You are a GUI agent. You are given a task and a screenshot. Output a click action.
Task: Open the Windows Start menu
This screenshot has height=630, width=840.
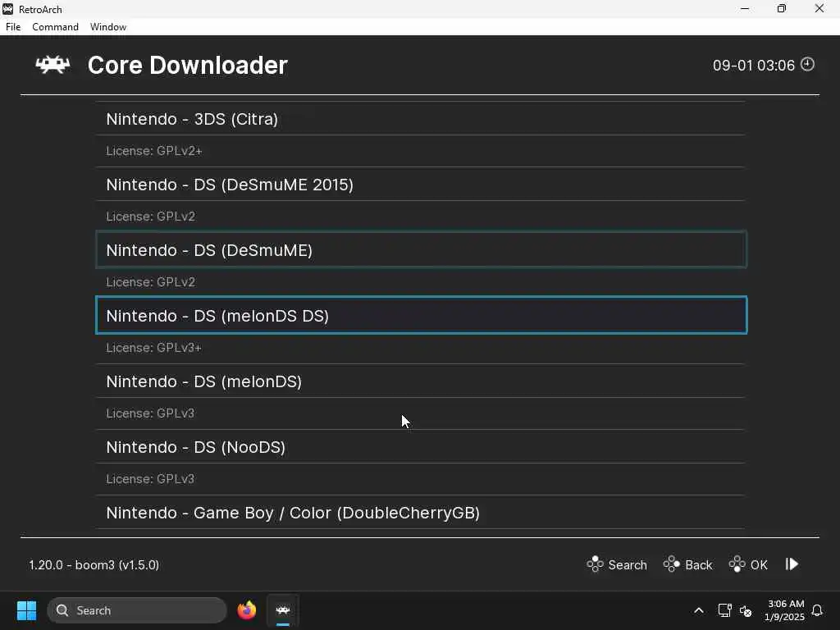pos(26,610)
